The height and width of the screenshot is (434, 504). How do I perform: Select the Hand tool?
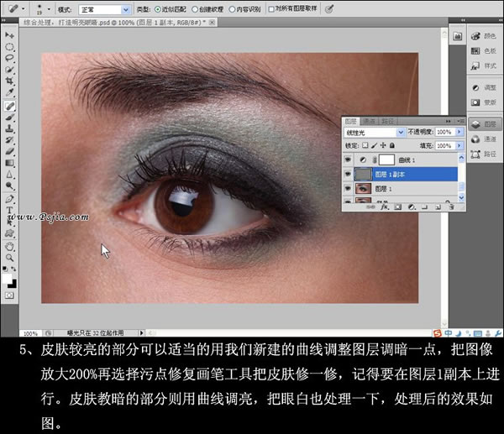(10, 247)
